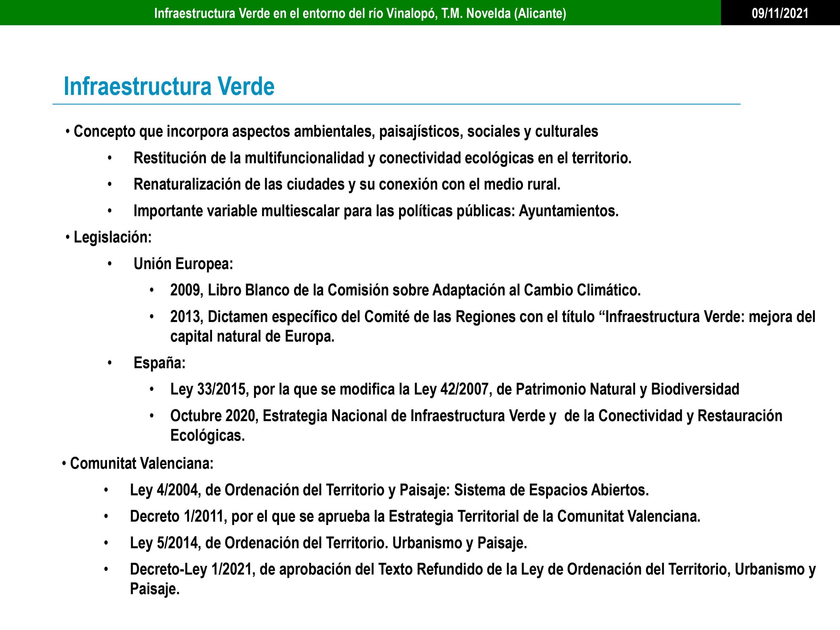Click the green header bar presentation title

pyautogui.click(x=360, y=13)
